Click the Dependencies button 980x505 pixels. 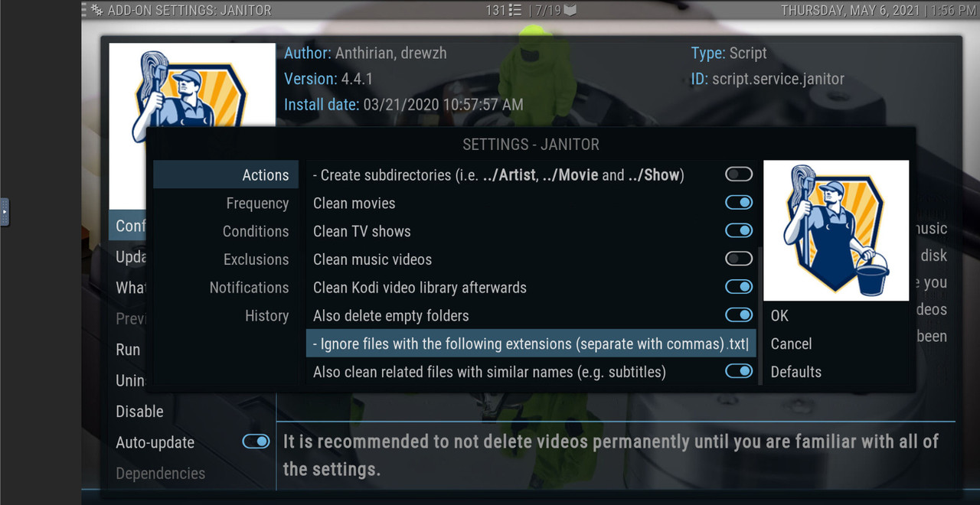160,474
